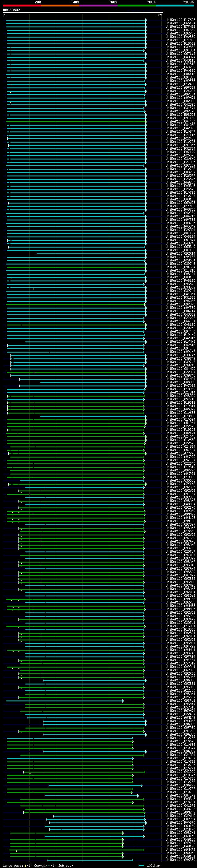
Task: Click the cyan ~100% identity legend segment
Action: pos(175,6)
